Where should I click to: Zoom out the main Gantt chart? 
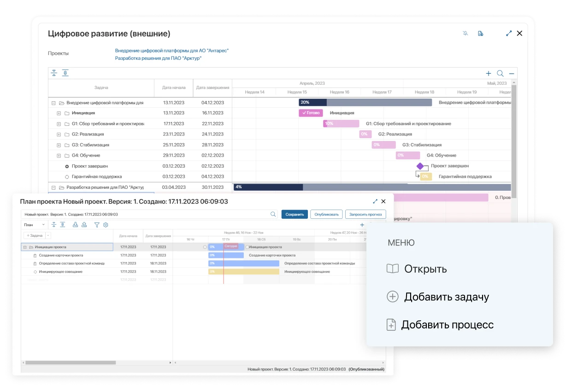(x=512, y=73)
